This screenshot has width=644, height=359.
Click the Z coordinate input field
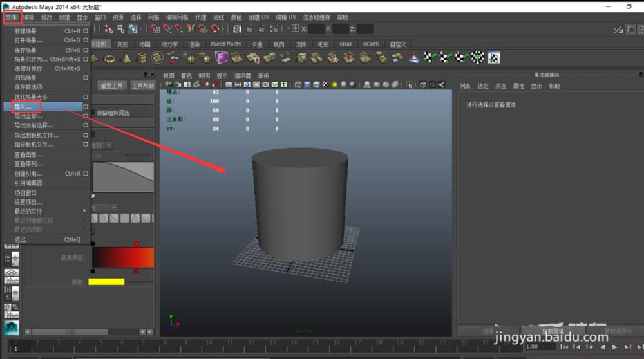pyautogui.click(x=365, y=29)
